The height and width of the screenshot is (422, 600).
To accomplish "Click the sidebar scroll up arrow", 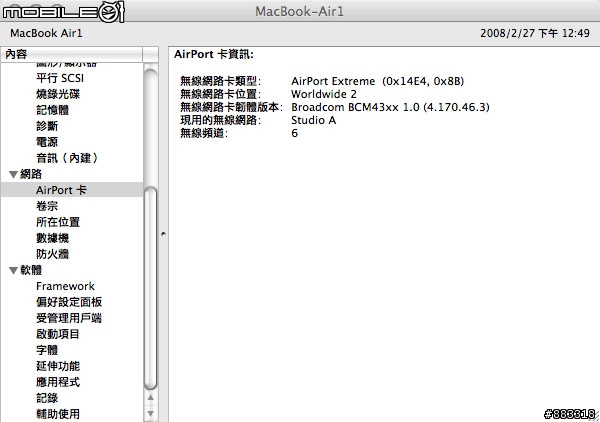I will [150, 398].
